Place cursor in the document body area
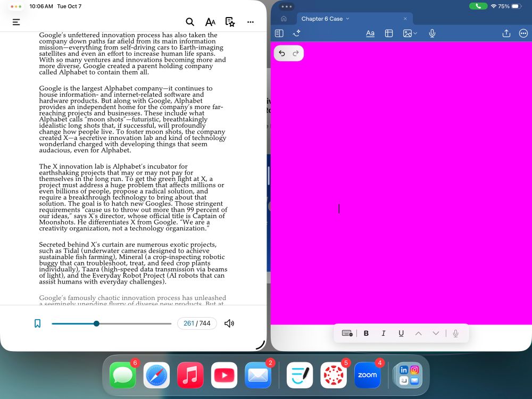 tap(401, 183)
